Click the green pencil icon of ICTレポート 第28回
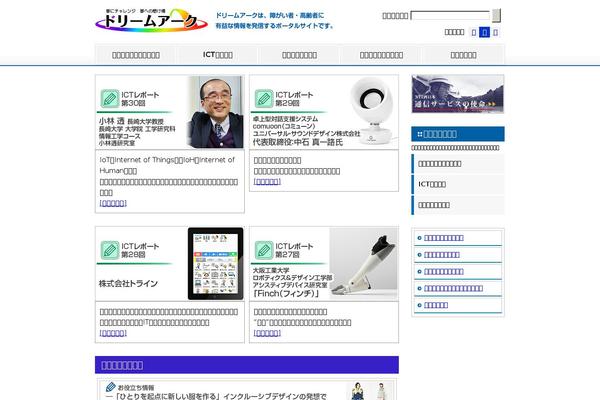The height and width of the screenshot is (400, 600). [110, 250]
